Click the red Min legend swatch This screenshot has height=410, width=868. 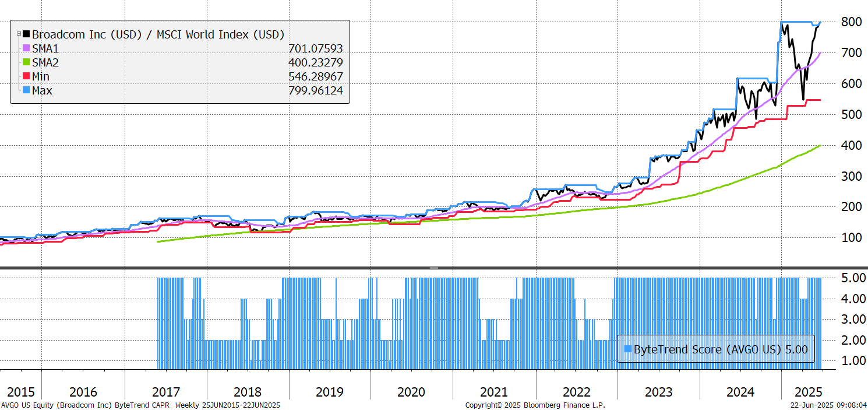click(x=26, y=76)
